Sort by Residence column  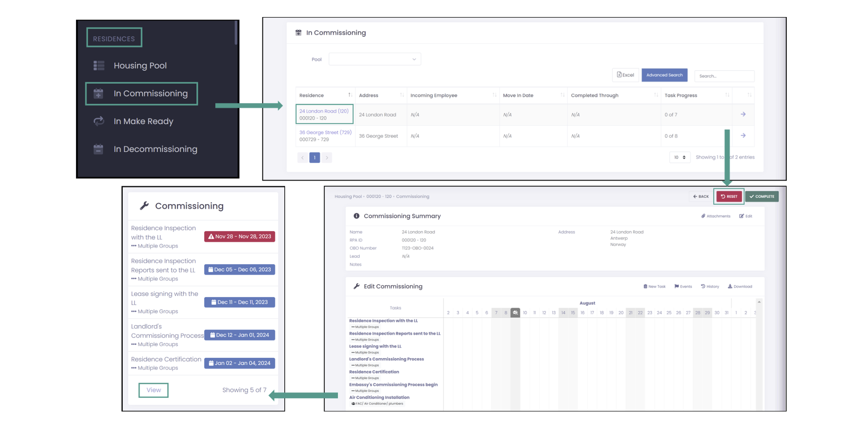point(325,95)
